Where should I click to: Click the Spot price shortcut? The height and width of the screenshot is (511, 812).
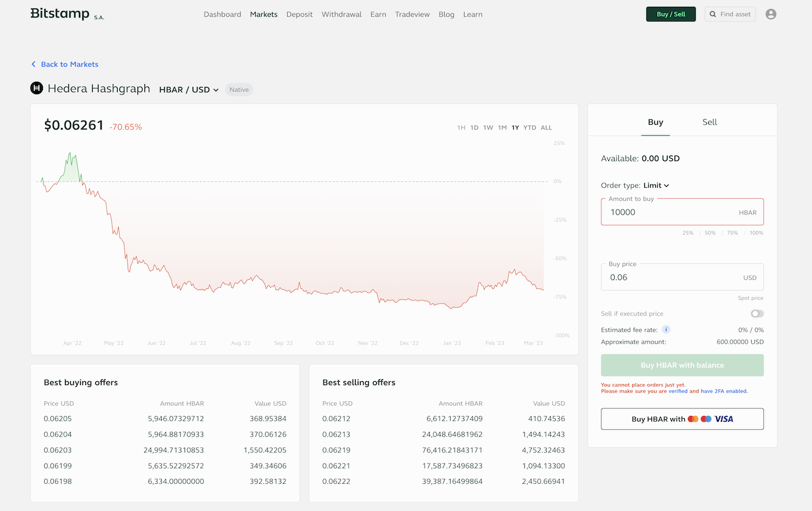751,298
